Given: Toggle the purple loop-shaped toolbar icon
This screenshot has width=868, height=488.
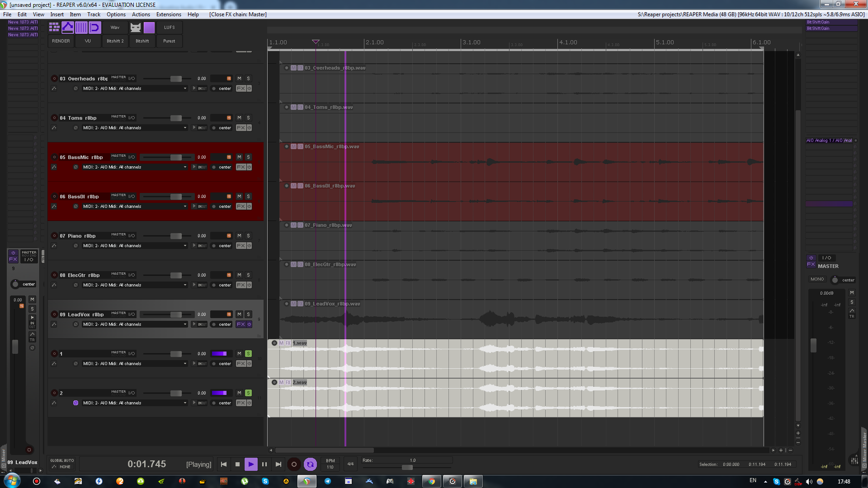Looking at the screenshot, I should [95, 28].
